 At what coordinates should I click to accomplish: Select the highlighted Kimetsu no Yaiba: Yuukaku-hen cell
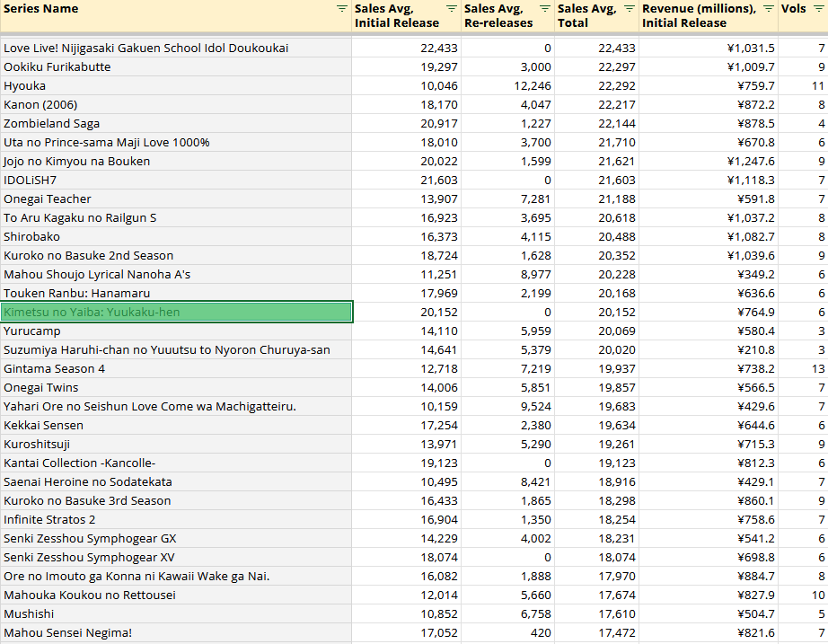[x=176, y=312]
